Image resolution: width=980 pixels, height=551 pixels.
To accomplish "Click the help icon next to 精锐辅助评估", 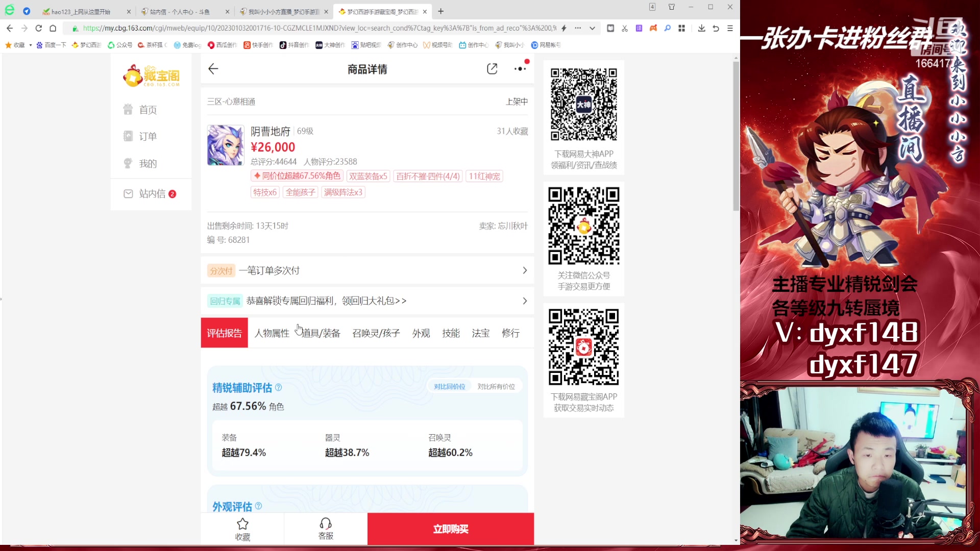I will [279, 388].
